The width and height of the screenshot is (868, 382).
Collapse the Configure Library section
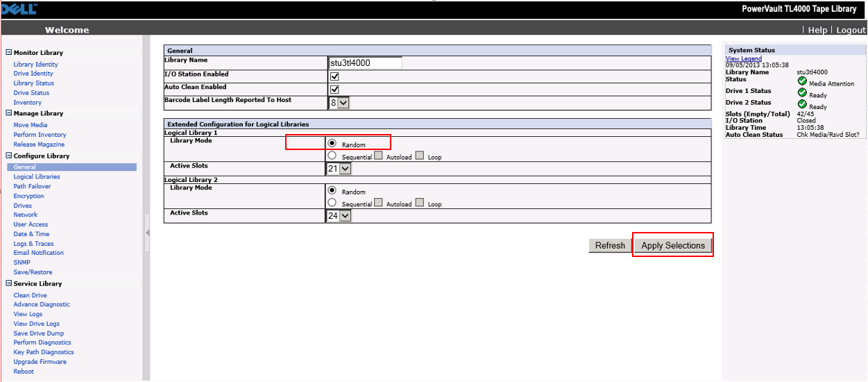9,156
